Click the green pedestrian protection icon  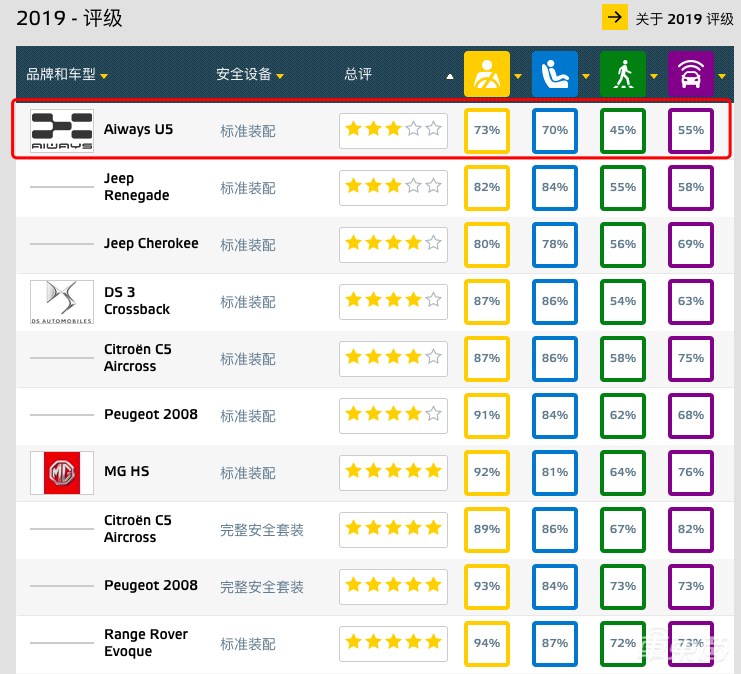pos(622,74)
